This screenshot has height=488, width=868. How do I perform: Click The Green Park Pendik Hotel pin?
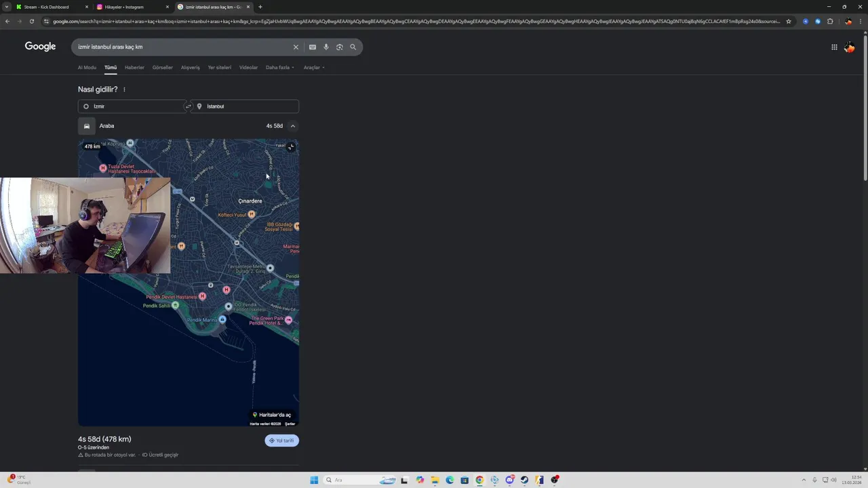coord(289,319)
